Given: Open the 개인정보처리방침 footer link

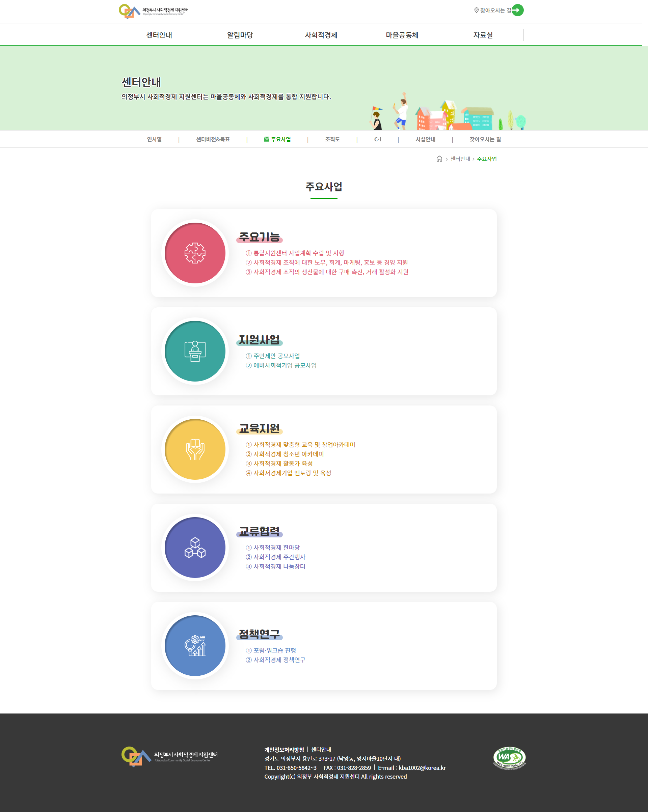Looking at the screenshot, I should [x=284, y=750].
